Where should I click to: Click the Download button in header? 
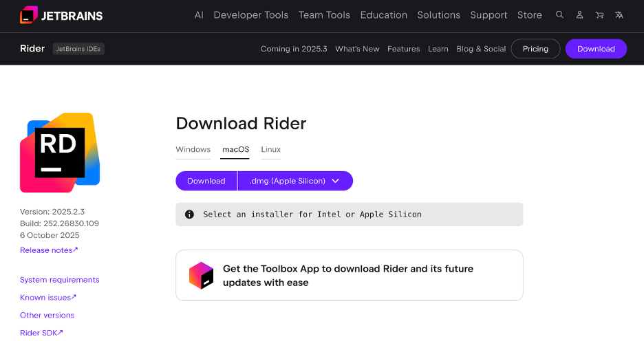click(x=596, y=49)
